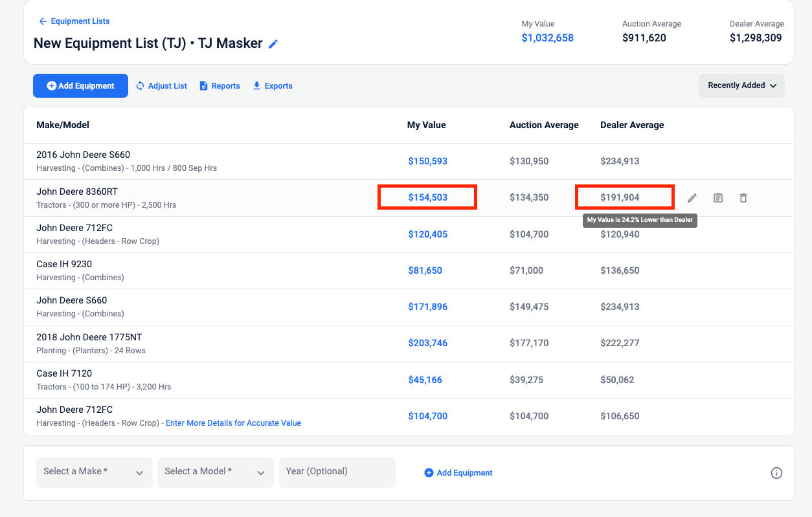
Task: Click dealer average $222,277
Action: (620, 343)
